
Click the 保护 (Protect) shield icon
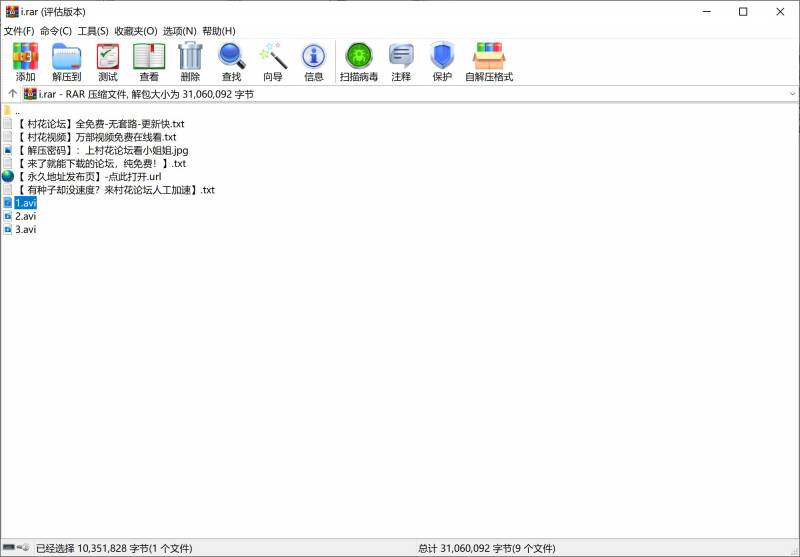click(442, 62)
